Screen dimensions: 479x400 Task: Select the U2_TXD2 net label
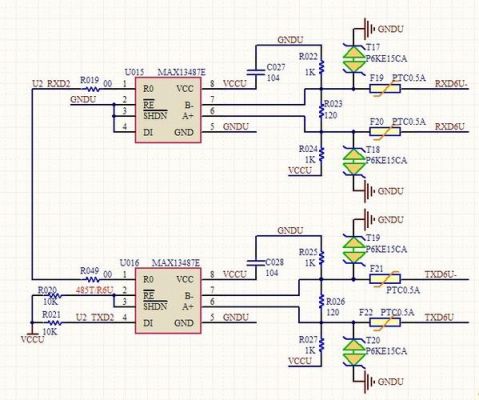tap(95, 318)
